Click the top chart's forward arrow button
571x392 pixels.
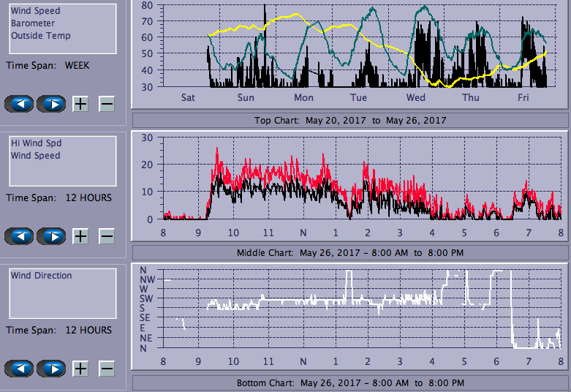tap(51, 104)
